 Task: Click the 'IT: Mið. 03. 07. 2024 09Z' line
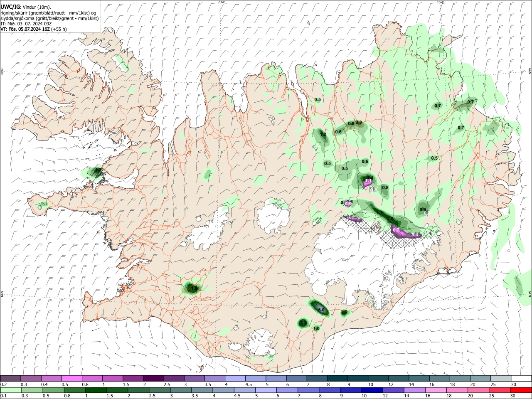[26, 24]
